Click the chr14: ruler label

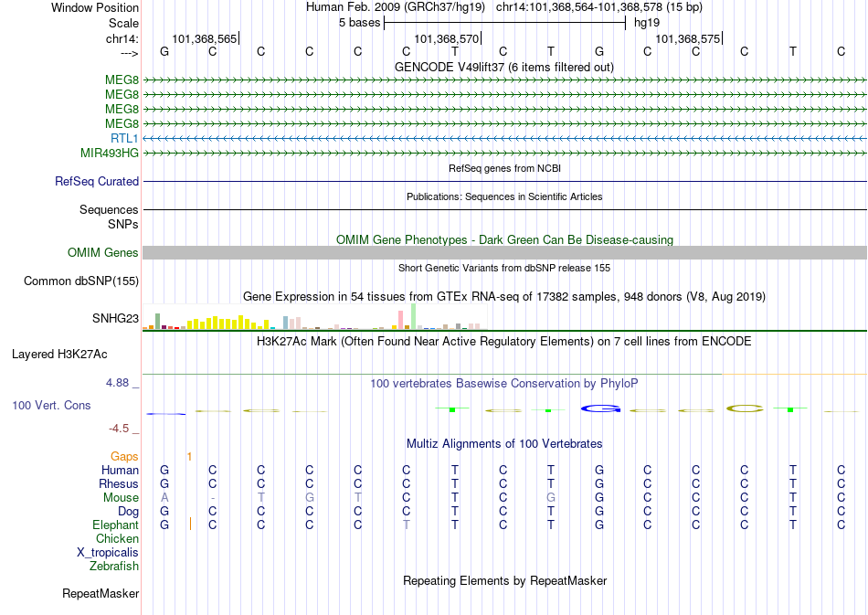click(x=122, y=38)
